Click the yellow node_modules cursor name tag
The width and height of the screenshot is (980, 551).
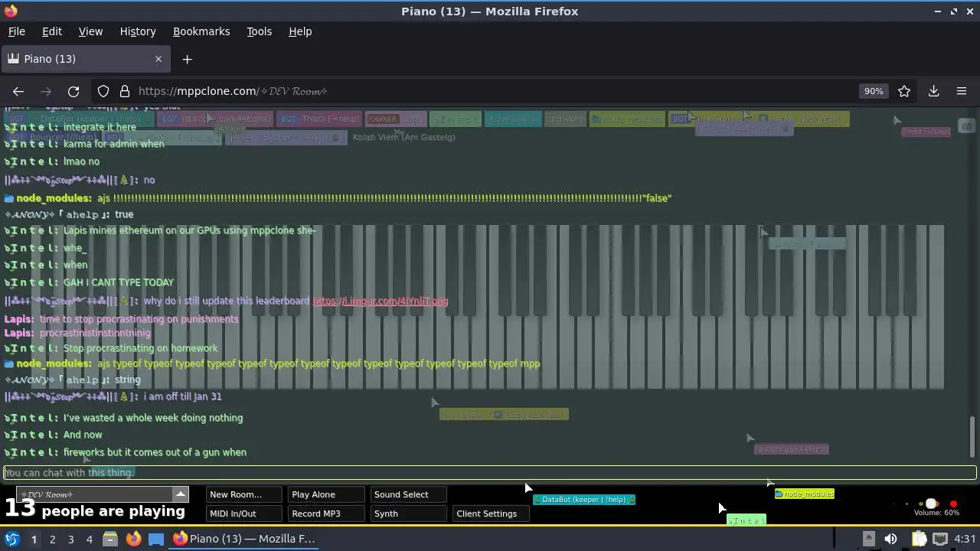tap(805, 494)
